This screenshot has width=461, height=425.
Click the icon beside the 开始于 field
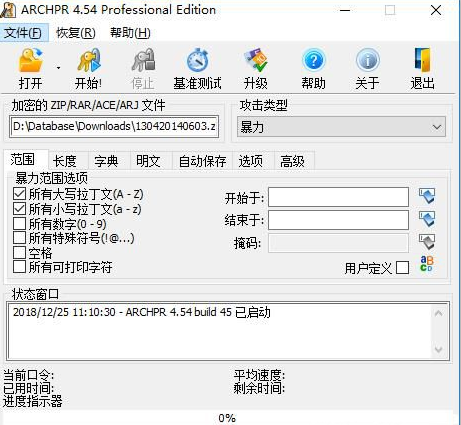[427, 196]
